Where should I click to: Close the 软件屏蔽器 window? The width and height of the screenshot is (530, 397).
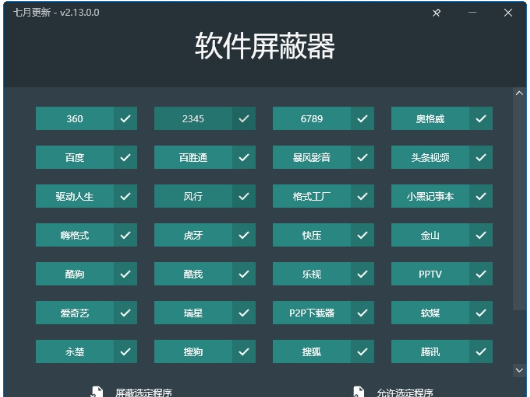coord(508,13)
